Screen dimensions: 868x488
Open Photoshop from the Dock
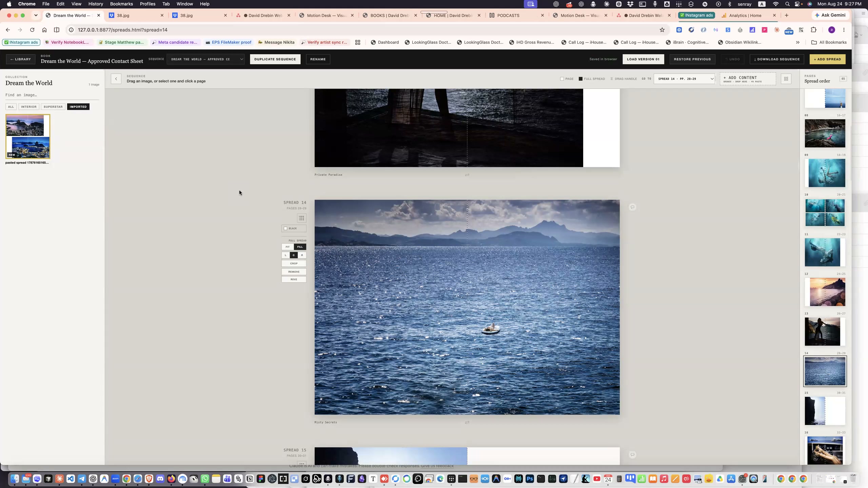point(530,479)
